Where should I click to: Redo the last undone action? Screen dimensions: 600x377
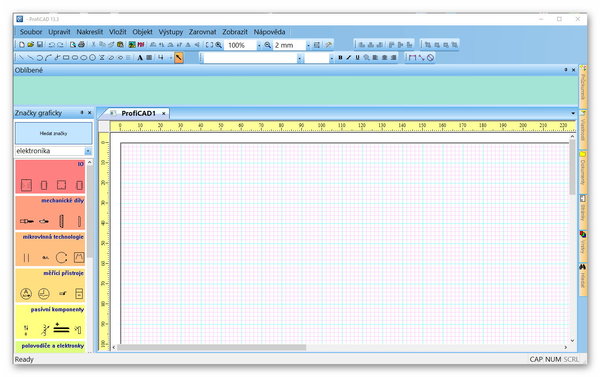pyautogui.click(x=60, y=45)
